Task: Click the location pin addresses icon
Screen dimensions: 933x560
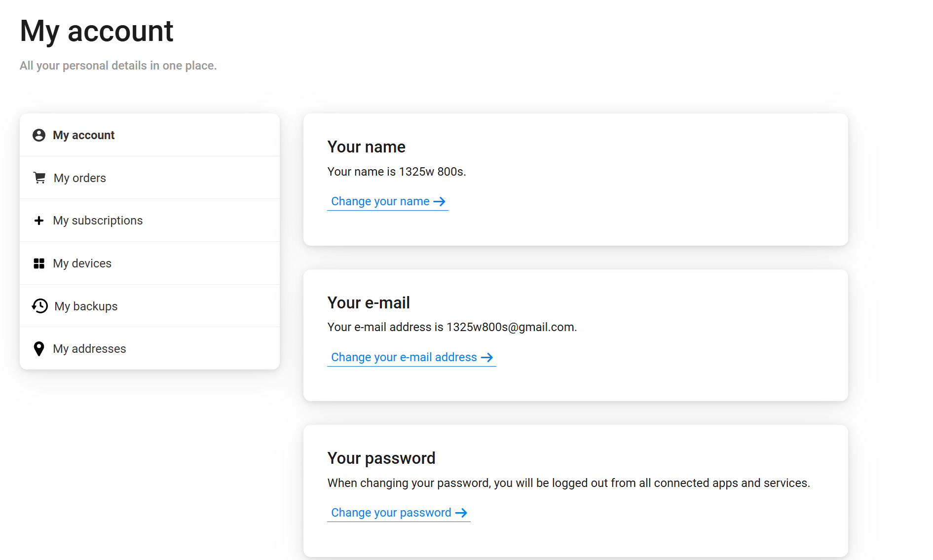Action: (39, 349)
